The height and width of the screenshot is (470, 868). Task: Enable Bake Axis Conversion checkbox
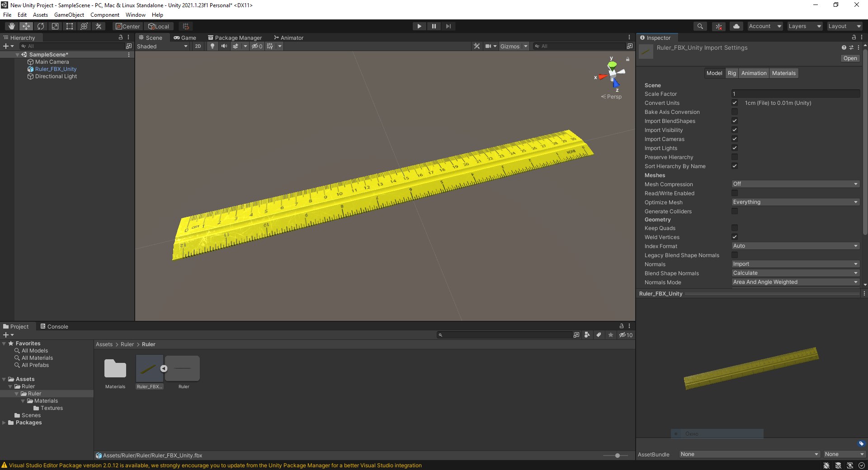click(x=735, y=112)
